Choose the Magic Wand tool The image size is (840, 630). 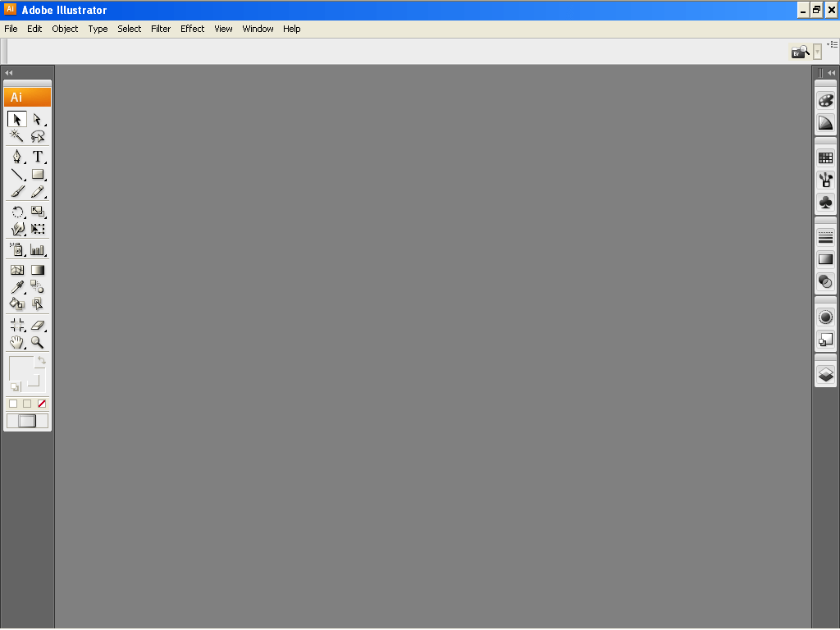click(16, 135)
